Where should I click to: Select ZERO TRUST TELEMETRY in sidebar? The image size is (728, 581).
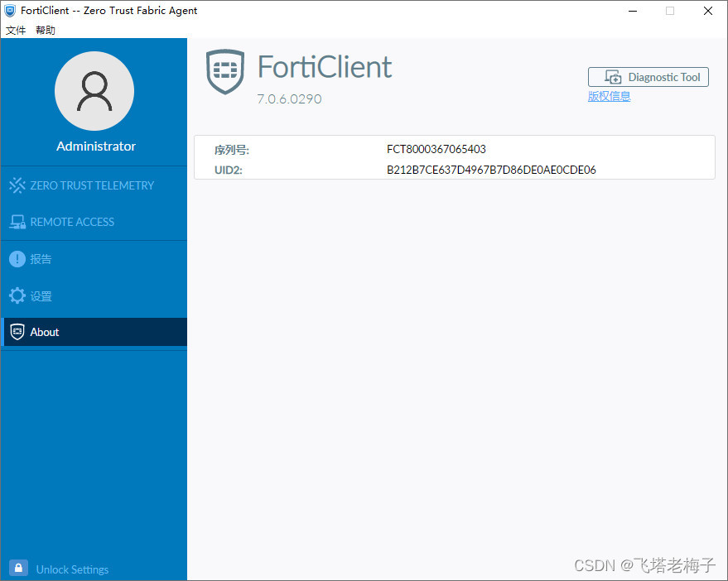(94, 185)
